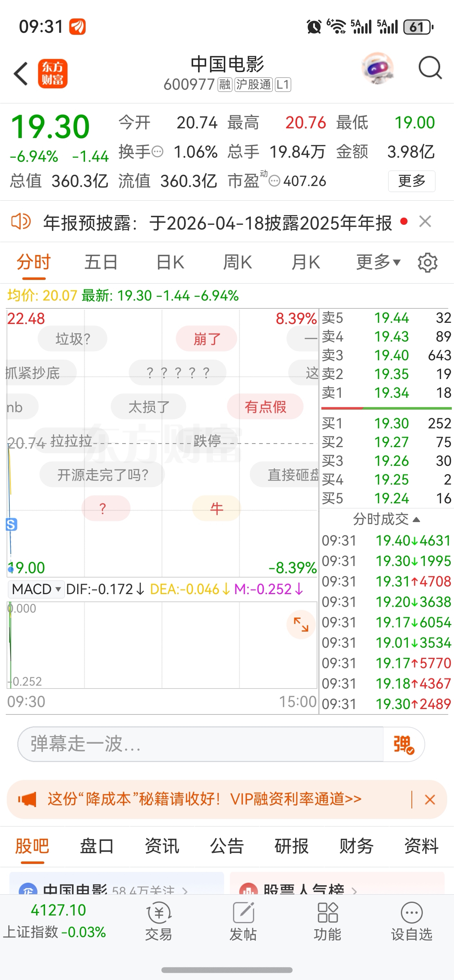Image resolution: width=454 pixels, height=980 pixels.
Task: Tap the speaker announcement icon
Action: coord(21,222)
